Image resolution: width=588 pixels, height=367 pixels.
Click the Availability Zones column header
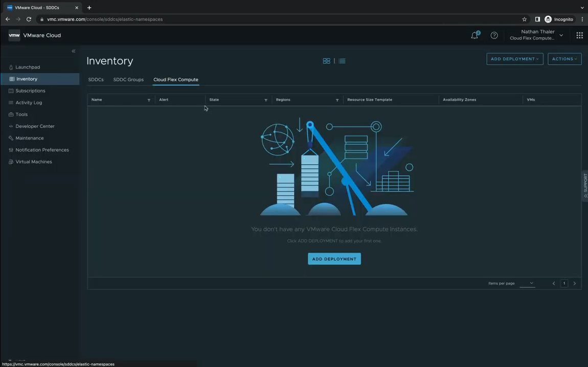459,100
